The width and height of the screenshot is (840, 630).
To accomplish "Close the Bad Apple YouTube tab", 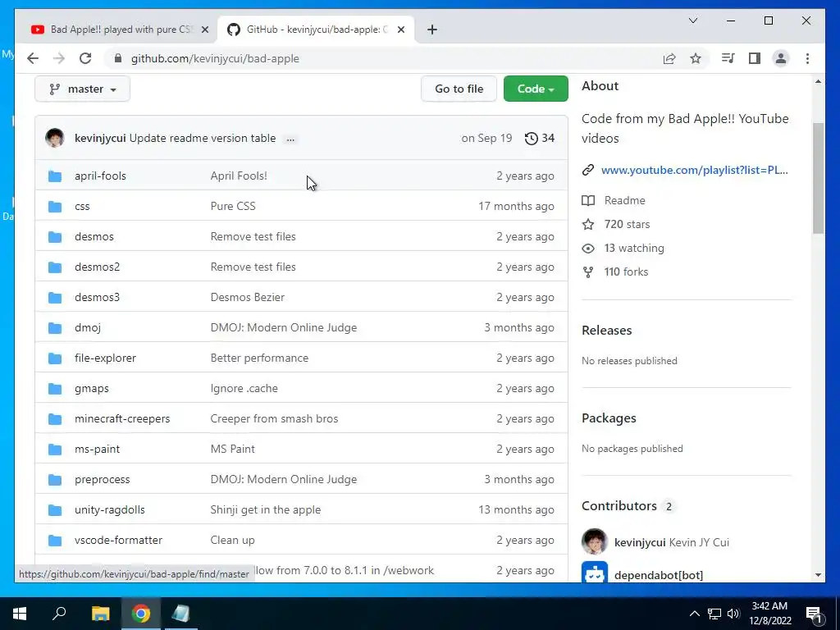I will coord(204,30).
